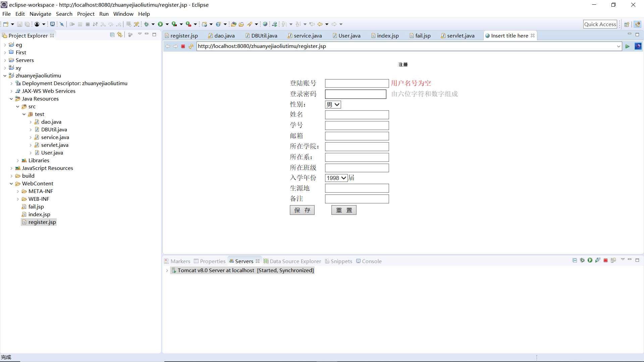644x362 pixels.
Task: Click the Save toolbar icon
Action: [19, 24]
